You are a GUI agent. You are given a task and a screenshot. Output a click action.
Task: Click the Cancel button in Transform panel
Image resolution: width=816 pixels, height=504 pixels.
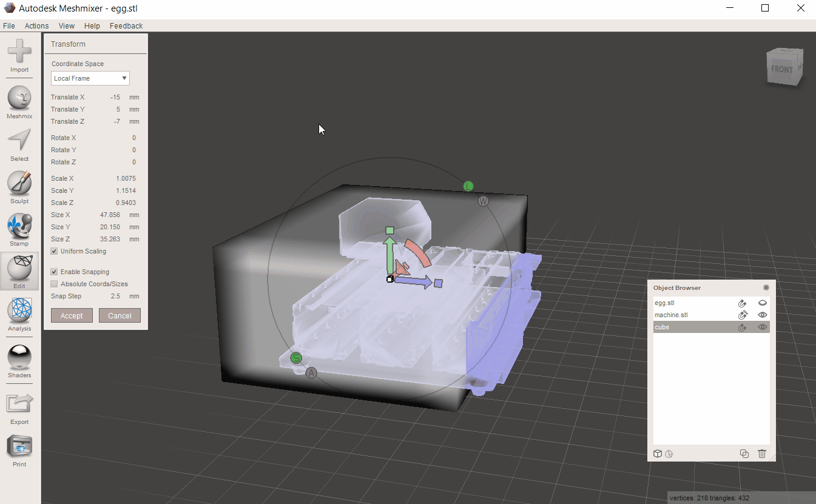[x=120, y=315]
